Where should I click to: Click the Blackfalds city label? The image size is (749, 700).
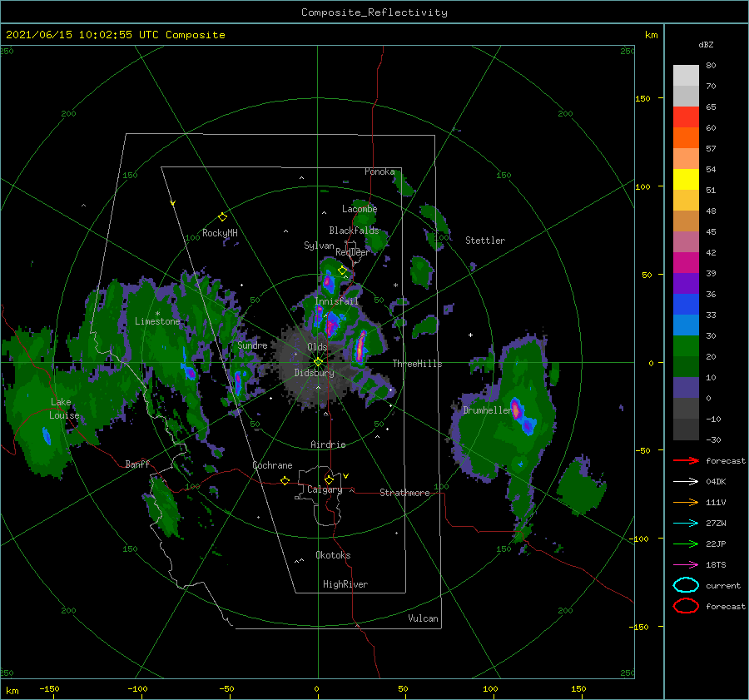[x=354, y=231]
